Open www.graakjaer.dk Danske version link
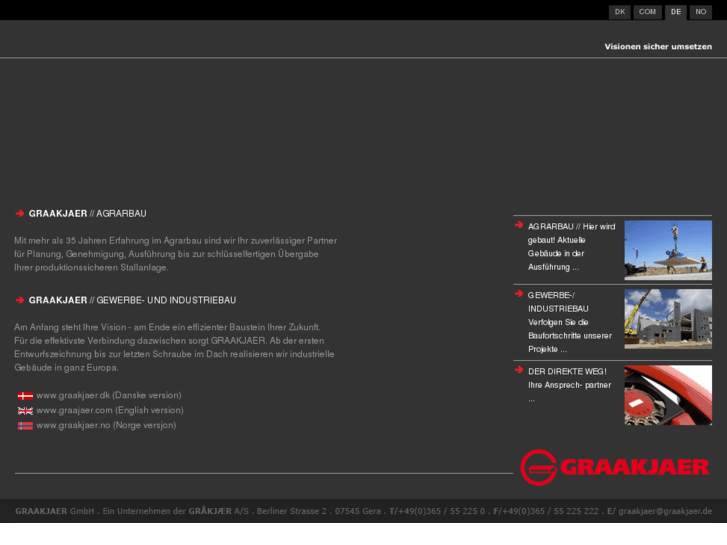Screen dimensions: 727x545 tap(109, 395)
